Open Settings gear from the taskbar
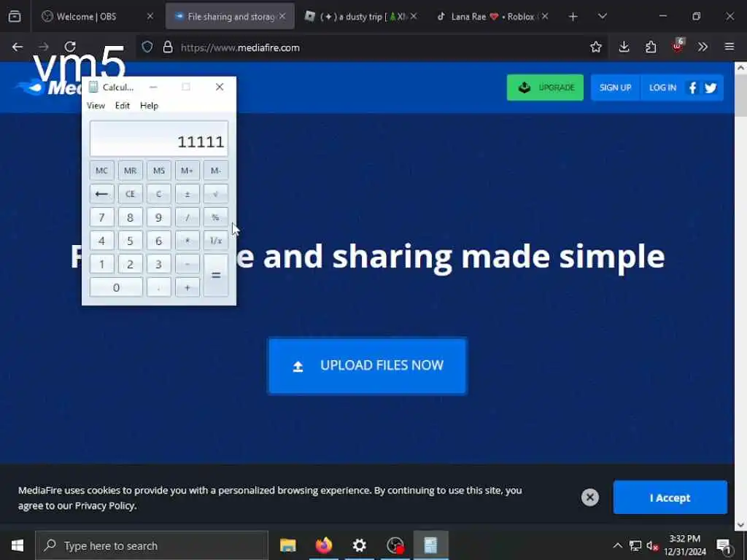 [x=359, y=545]
